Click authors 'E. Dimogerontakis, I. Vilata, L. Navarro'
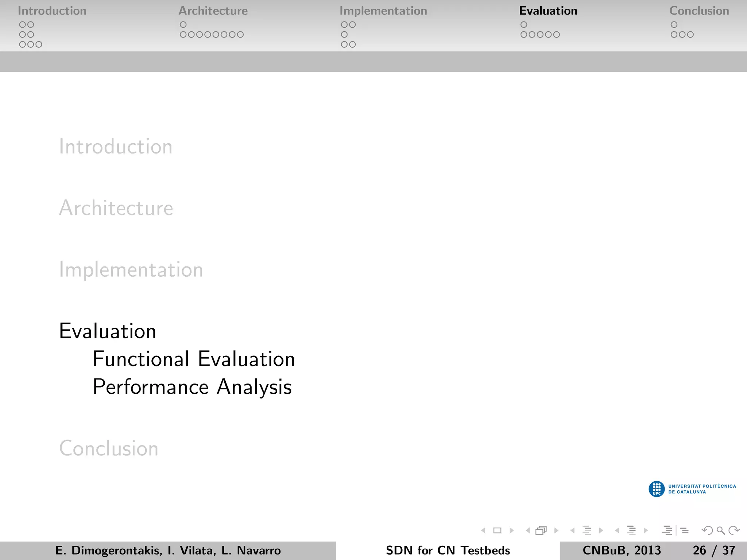 (168, 551)
